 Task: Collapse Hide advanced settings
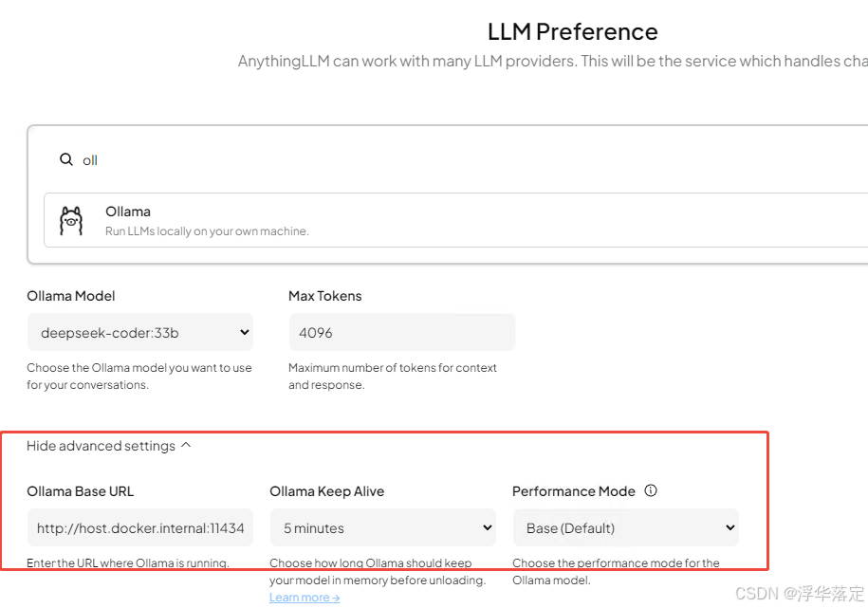(x=108, y=446)
